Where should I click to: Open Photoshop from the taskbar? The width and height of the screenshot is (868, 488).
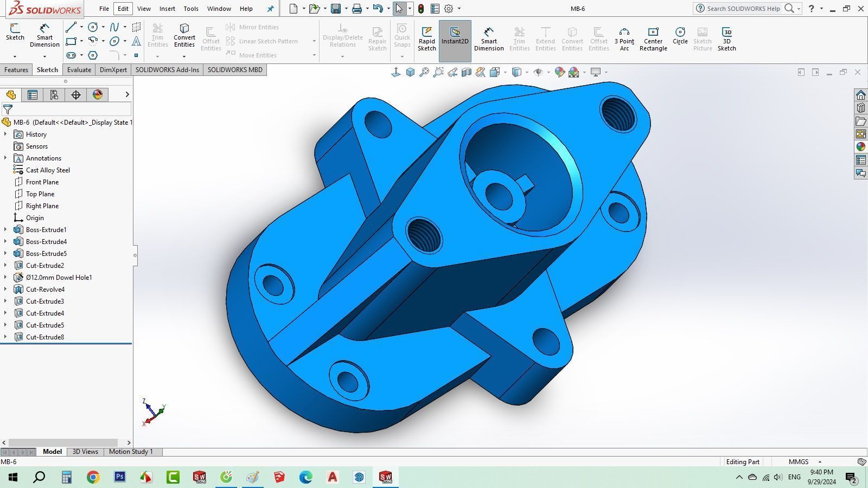120,477
